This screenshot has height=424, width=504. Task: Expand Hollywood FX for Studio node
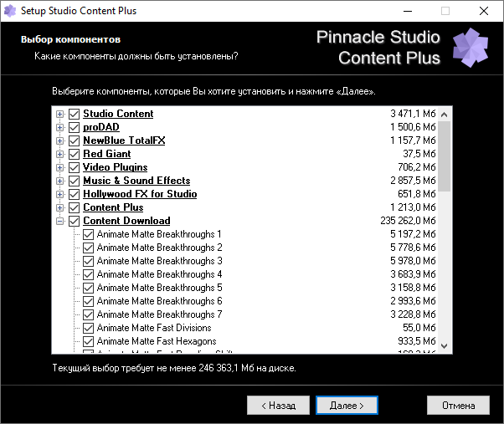59,194
